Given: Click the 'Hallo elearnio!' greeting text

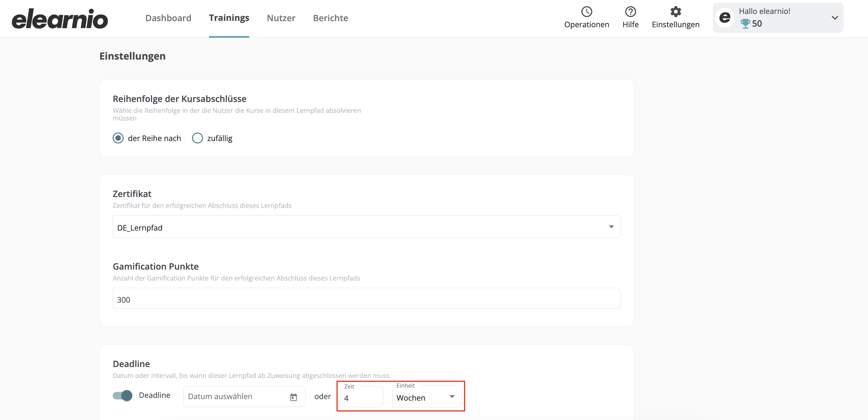Looking at the screenshot, I should 764,11.
